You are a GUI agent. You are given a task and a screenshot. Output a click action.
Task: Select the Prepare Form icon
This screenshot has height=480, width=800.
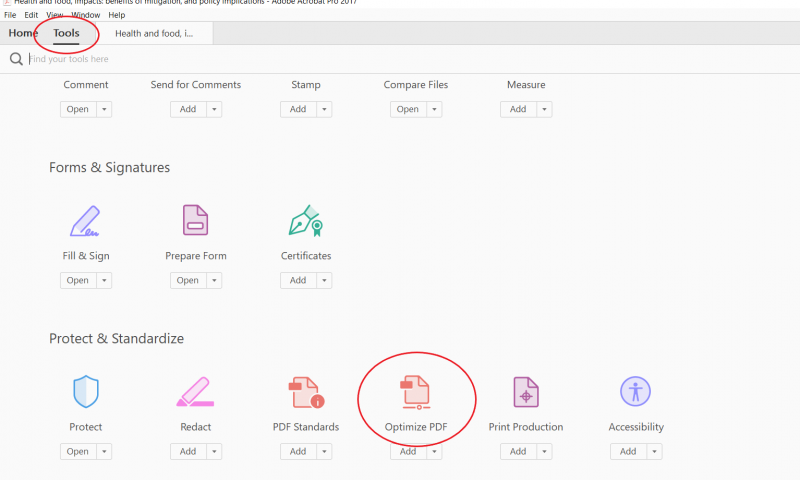(195, 220)
